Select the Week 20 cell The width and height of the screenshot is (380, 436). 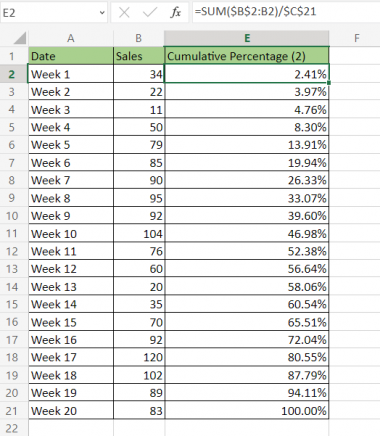click(x=71, y=411)
